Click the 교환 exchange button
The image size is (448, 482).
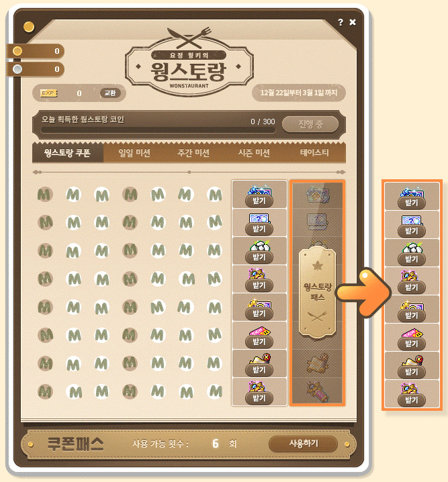tap(110, 93)
